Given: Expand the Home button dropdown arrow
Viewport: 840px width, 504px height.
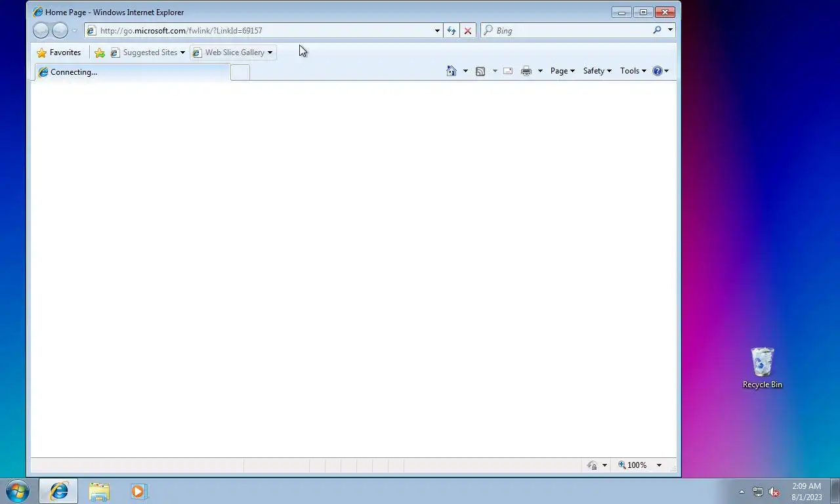Looking at the screenshot, I should point(465,71).
